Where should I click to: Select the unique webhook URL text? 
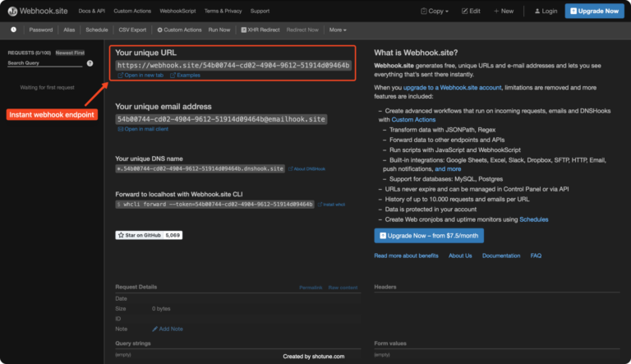click(233, 65)
